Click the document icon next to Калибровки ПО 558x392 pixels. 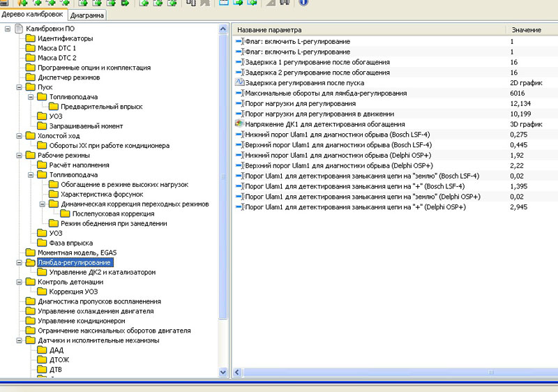pos(19,29)
